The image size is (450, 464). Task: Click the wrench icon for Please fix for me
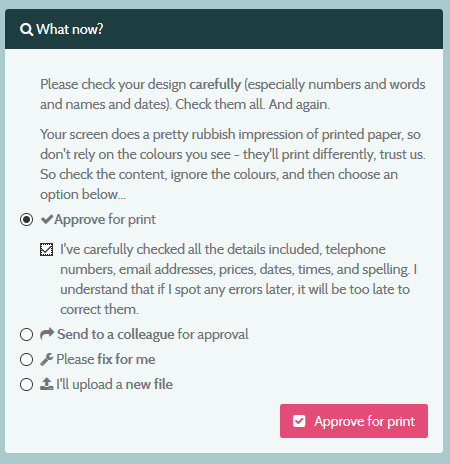47,359
